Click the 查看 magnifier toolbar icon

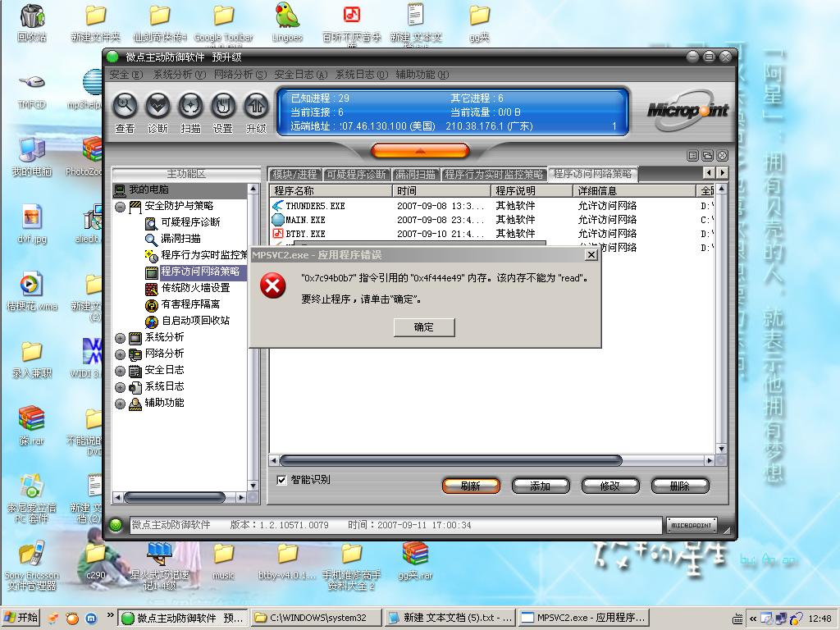coord(125,106)
